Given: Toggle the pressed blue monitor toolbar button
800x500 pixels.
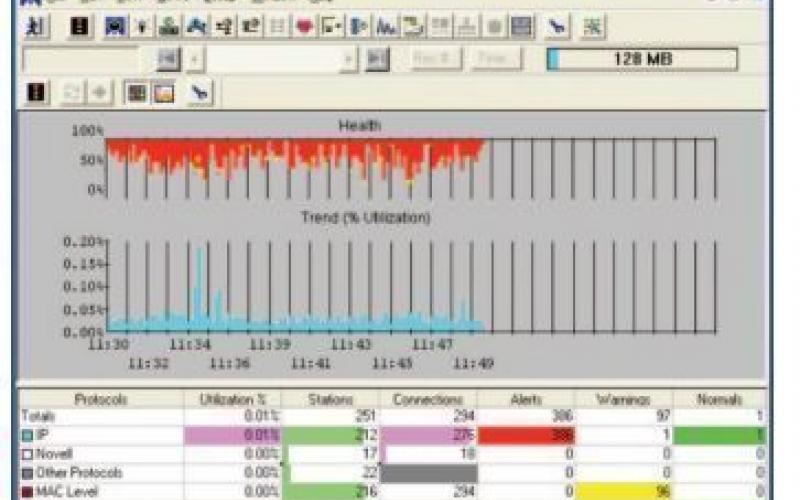Looking at the screenshot, I should [x=115, y=27].
